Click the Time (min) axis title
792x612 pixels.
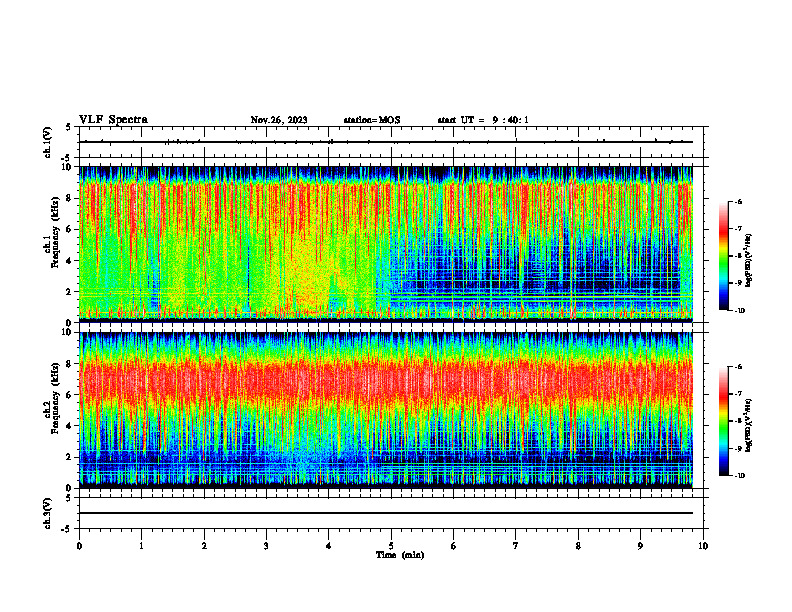[400, 555]
